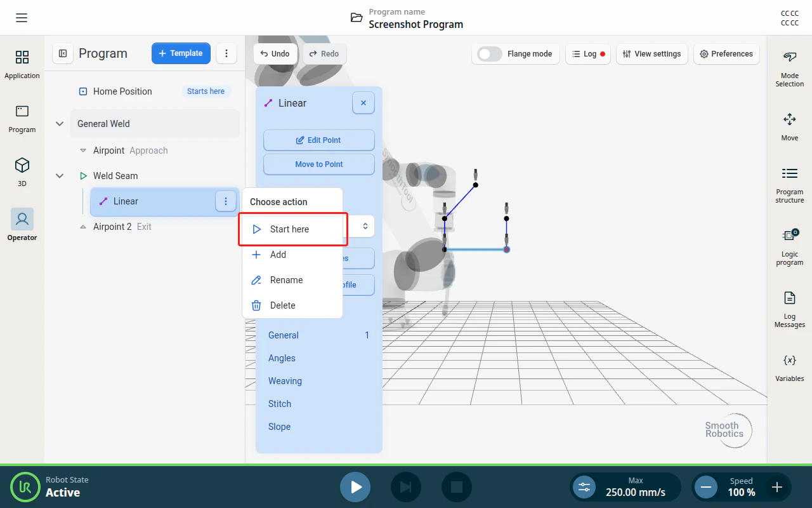
Task: Open the Variables panel
Action: (790, 368)
